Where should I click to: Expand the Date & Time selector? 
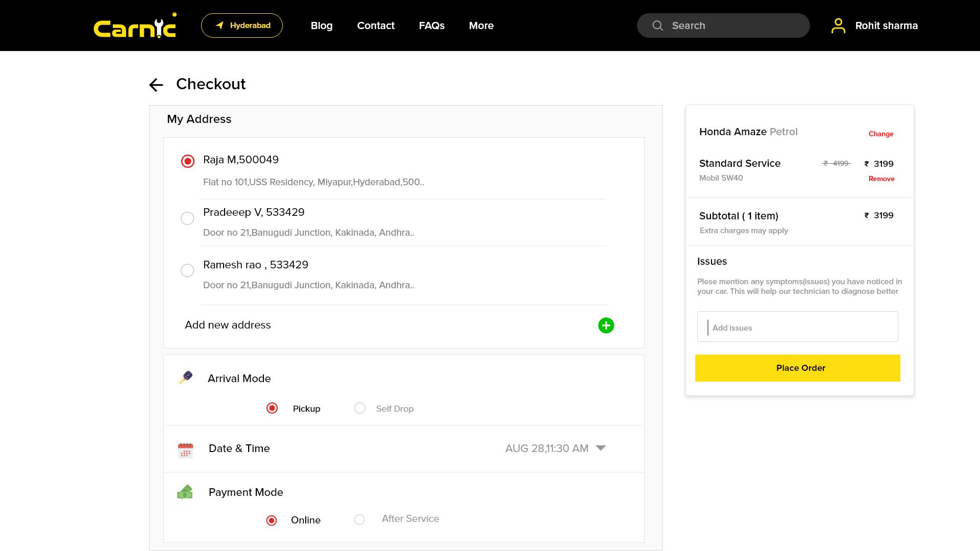[601, 448]
